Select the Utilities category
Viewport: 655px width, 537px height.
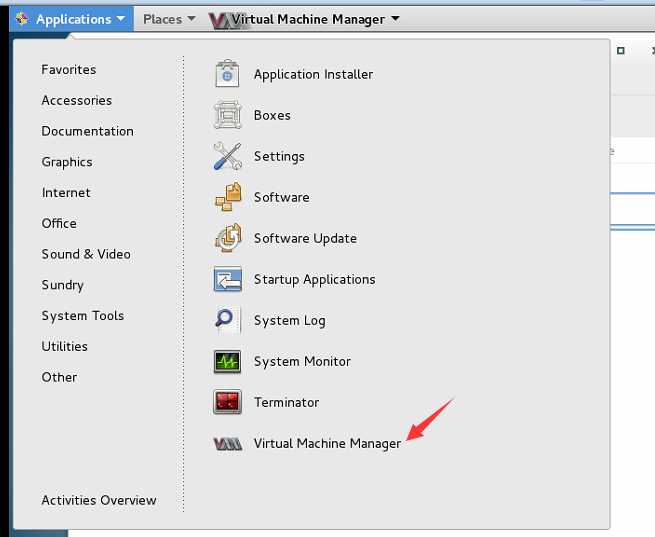tap(65, 346)
